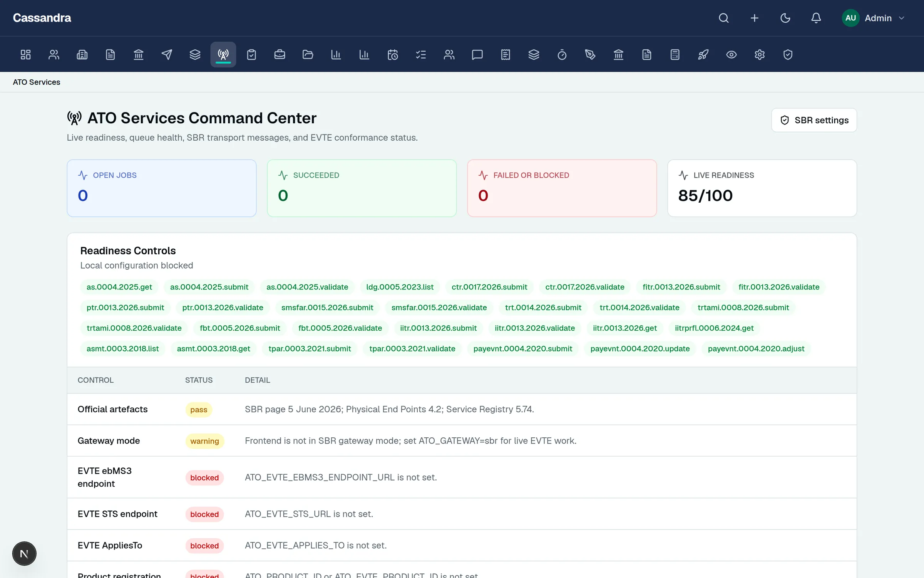Open the checklist nav icon
Image resolution: width=924 pixels, height=578 pixels.
click(421, 55)
